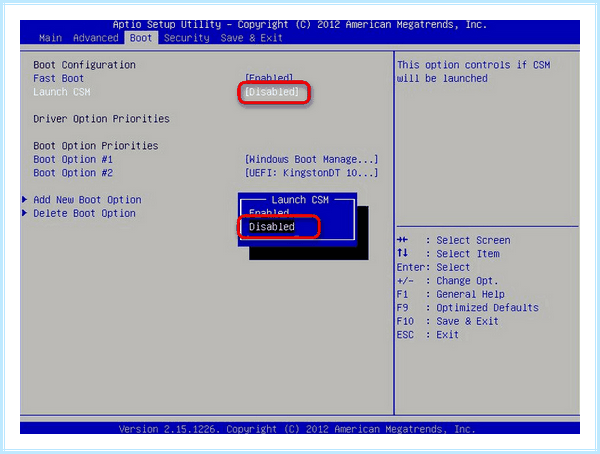Viewport: 600px width, 454px height.
Task: Expand the Delete Boot Option arrow
Action: point(24,213)
